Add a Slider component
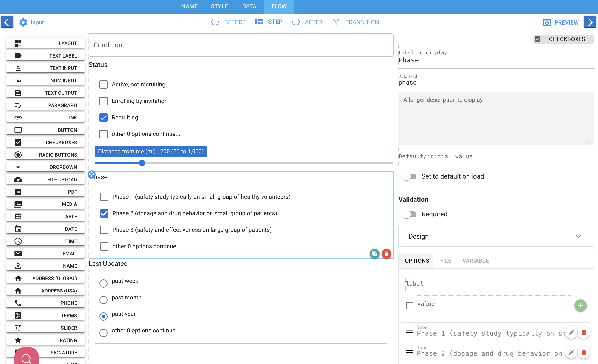Screen dimensions: 598x364 coord(45,328)
